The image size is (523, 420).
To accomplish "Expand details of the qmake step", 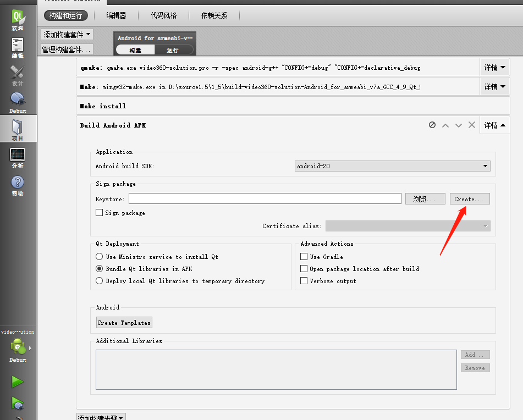I will pos(494,68).
